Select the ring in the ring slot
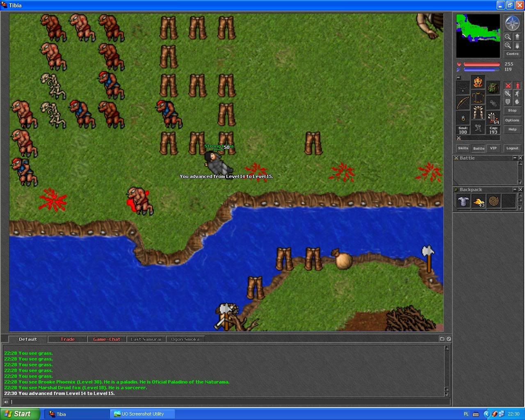Viewport: 525px width, 420px height. [x=463, y=118]
